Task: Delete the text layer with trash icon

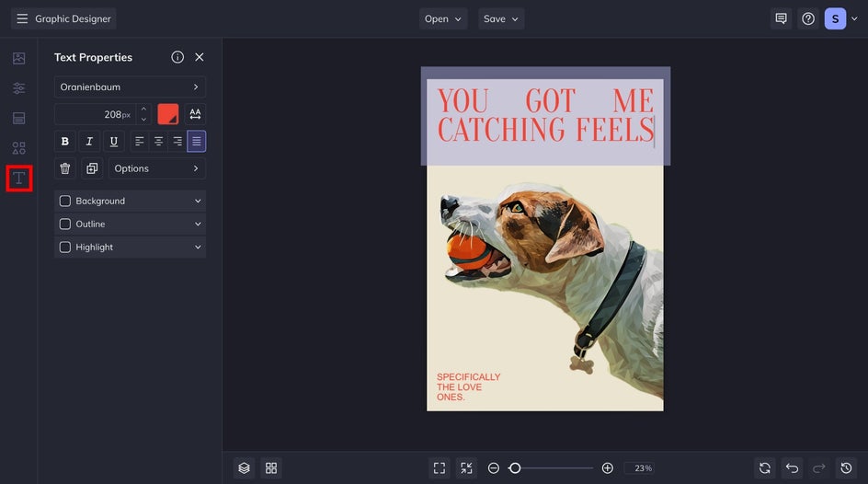Action: tap(64, 168)
